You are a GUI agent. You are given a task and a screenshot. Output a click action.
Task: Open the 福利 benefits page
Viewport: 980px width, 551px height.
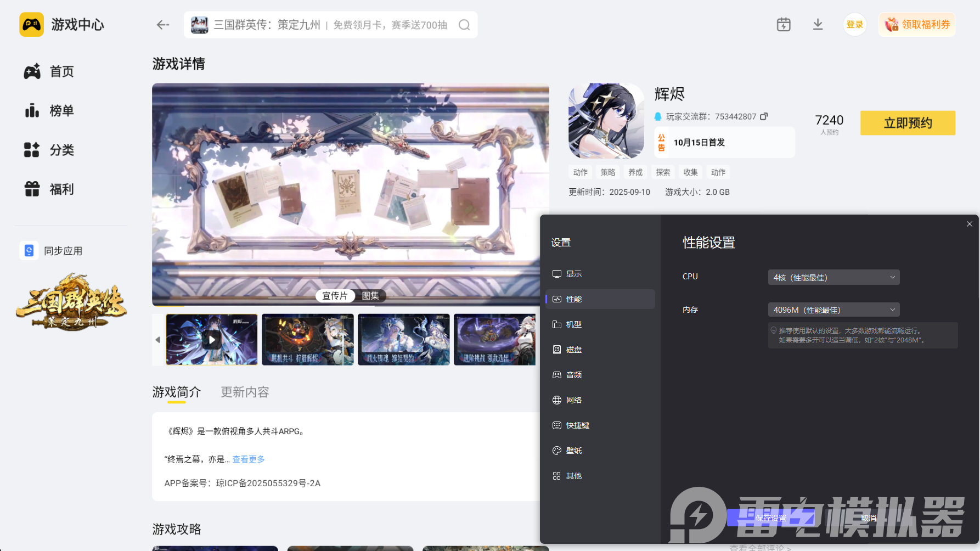[61, 189]
